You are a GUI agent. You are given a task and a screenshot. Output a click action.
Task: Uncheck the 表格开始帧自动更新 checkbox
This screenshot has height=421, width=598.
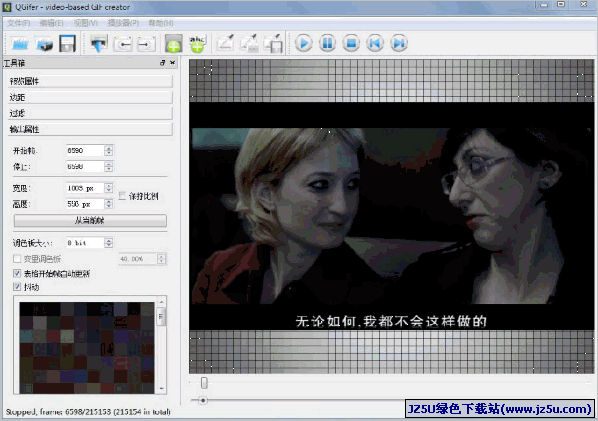point(17,273)
